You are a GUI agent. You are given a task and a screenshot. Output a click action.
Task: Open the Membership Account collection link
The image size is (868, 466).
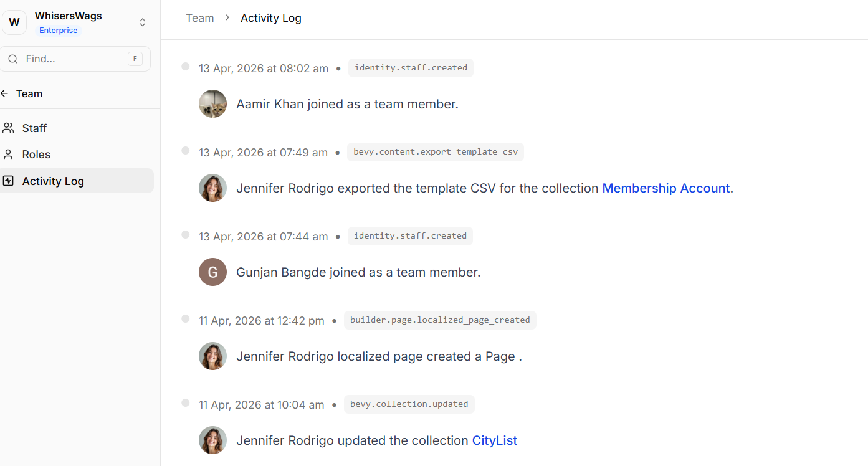tap(665, 188)
